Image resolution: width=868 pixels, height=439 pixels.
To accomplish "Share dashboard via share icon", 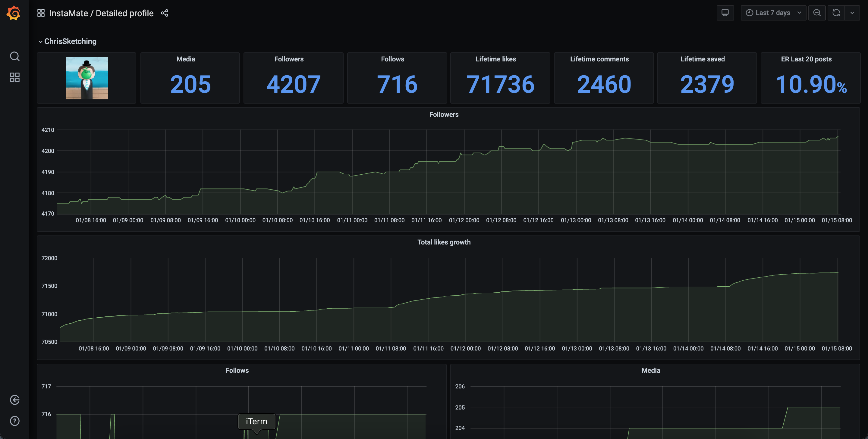I will click(165, 13).
